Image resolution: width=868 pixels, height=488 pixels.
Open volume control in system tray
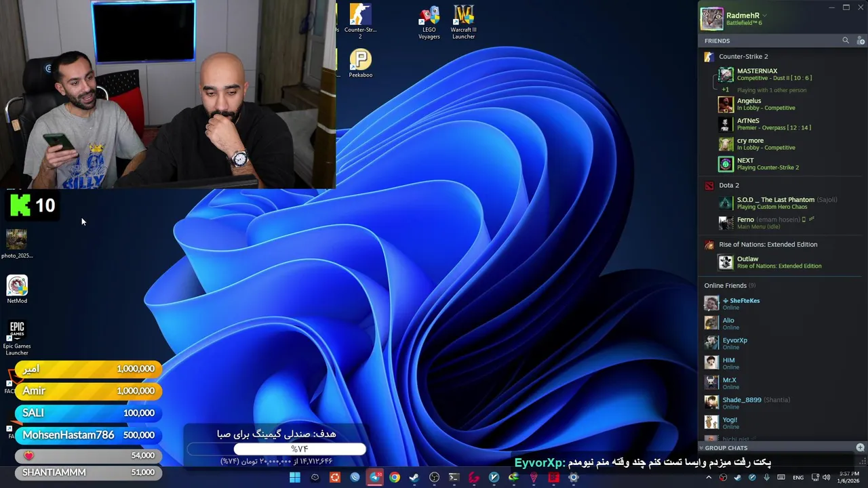[x=826, y=478]
